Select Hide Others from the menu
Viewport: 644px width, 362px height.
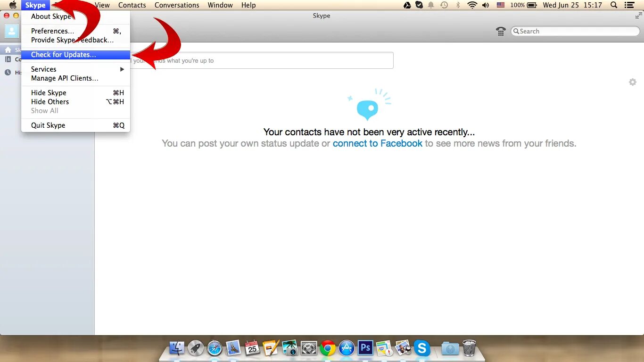pos(75,102)
